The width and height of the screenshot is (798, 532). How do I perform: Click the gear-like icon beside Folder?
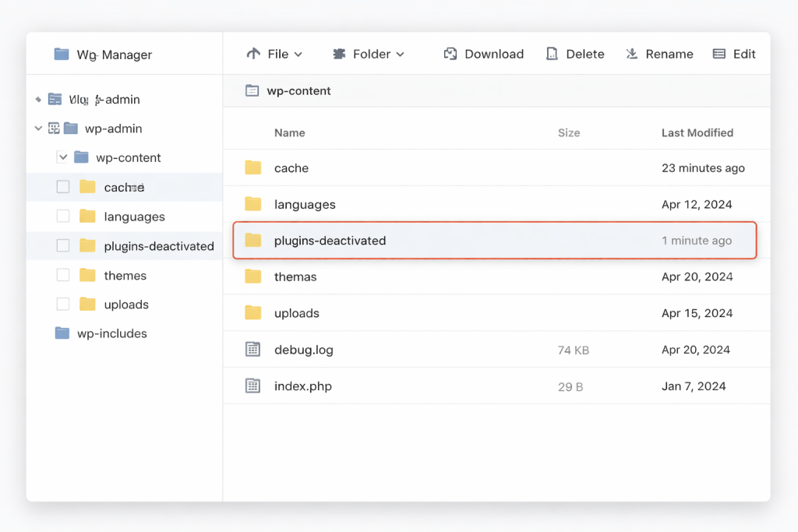340,54
